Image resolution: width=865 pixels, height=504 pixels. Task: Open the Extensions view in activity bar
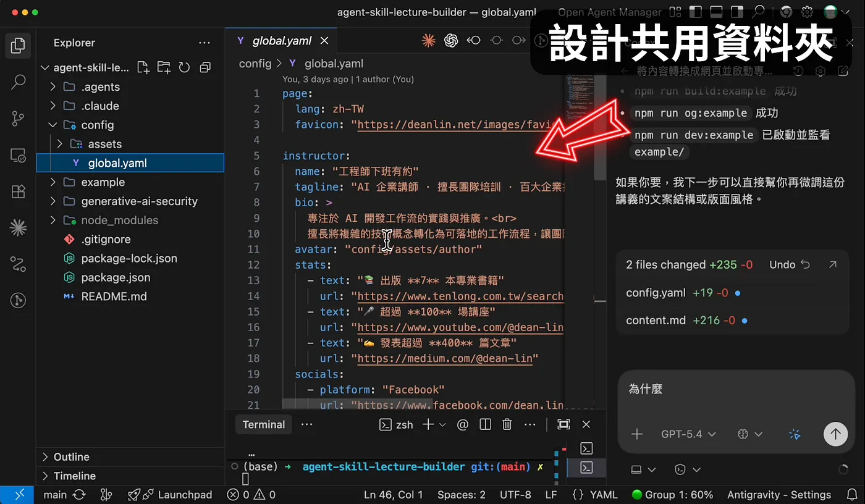click(x=19, y=191)
